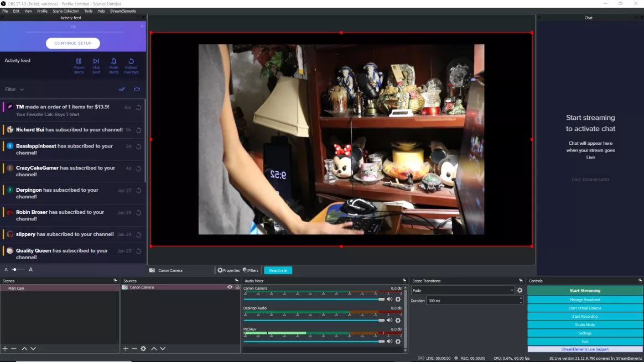This screenshot has height=362, width=644.
Task: Move source up in Sources
Action: (x=154, y=348)
